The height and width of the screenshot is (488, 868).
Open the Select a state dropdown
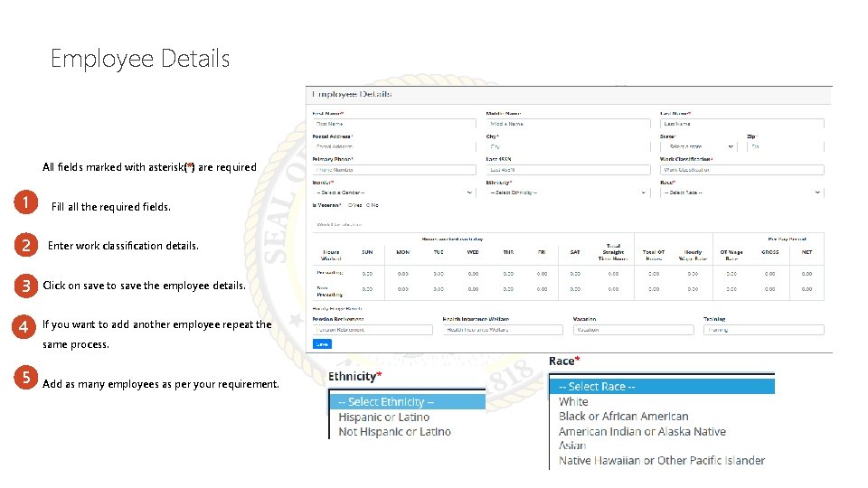click(x=699, y=146)
